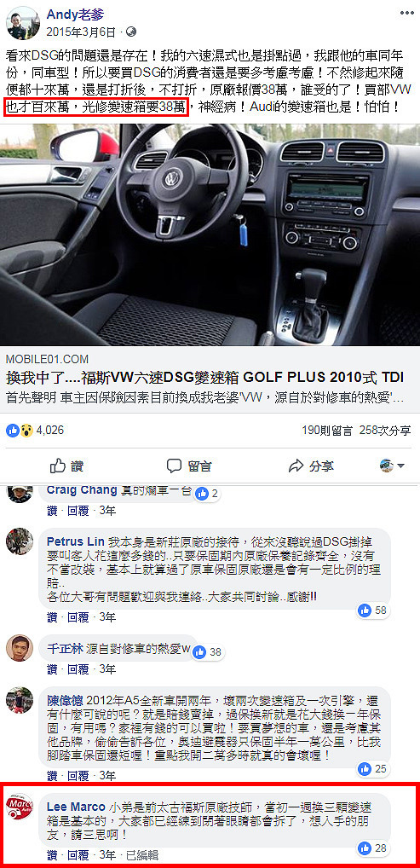This screenshot has width=420, height=868.
Task: Click Andy老爹 profile picture
Action: click(22, 23)
